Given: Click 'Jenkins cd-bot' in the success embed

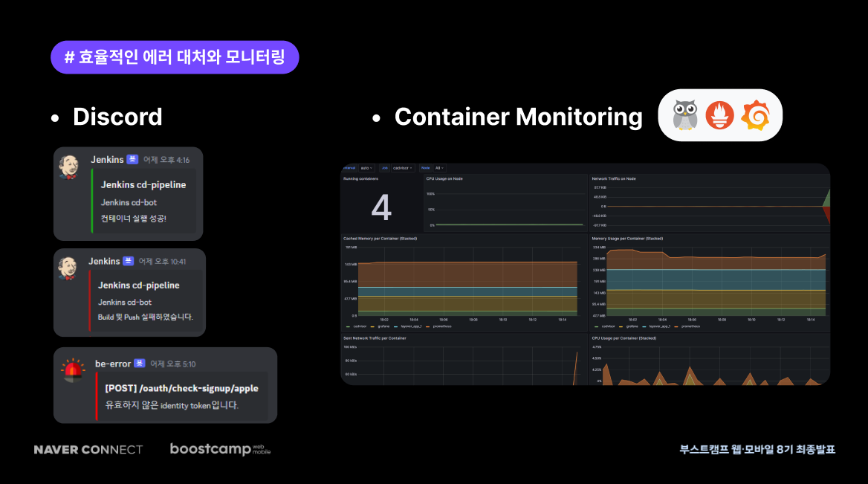Looking at the screenshot, I should (x=129, y=203).
